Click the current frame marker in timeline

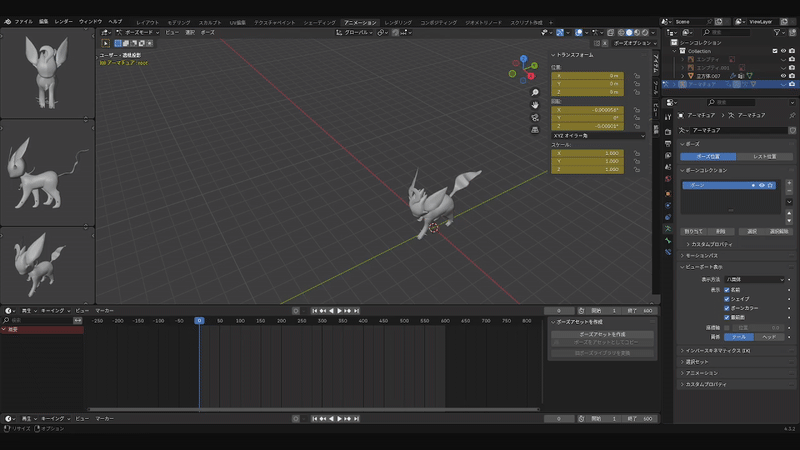[199, 320]
